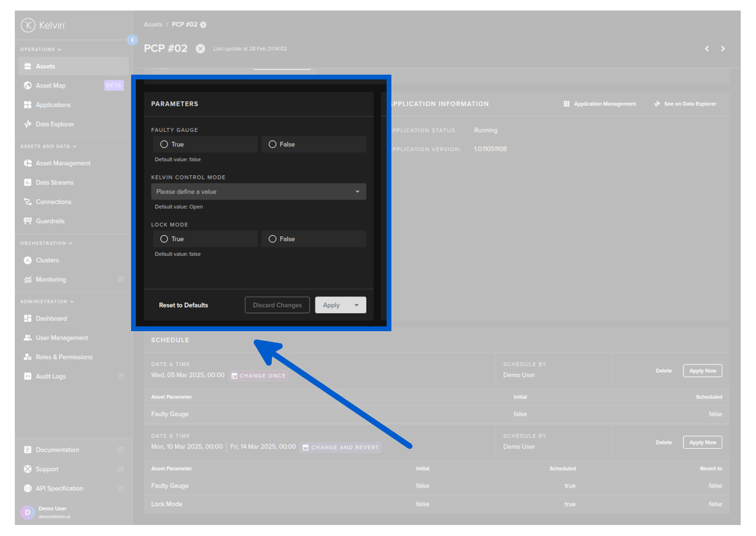
Task: Click the next asset arrow icon
Action: coord(723,49)
